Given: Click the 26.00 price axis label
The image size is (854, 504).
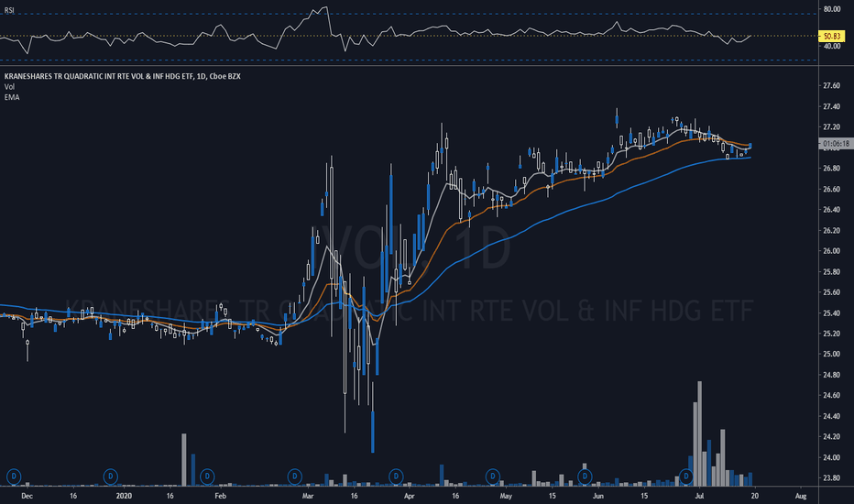Looking at the screenshot, I should [x=832, y=251].
